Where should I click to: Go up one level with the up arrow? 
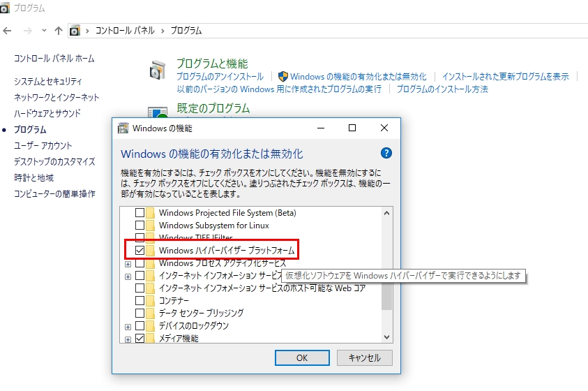58,31
